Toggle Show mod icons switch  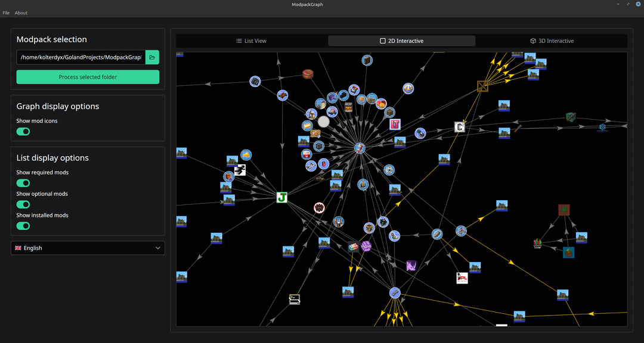23,132
